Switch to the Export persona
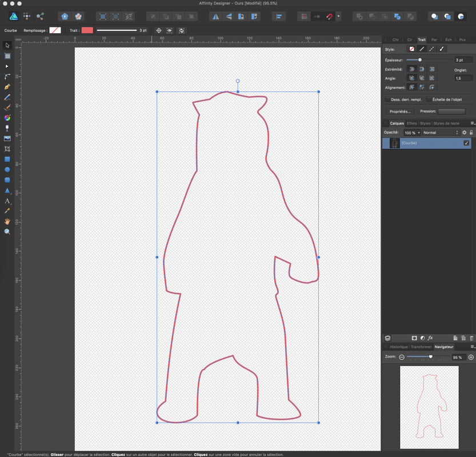476x457 pixels. (40, 16)
